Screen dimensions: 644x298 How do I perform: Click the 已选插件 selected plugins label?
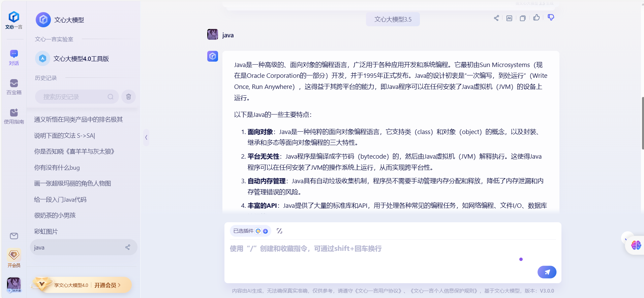point(243,231)
